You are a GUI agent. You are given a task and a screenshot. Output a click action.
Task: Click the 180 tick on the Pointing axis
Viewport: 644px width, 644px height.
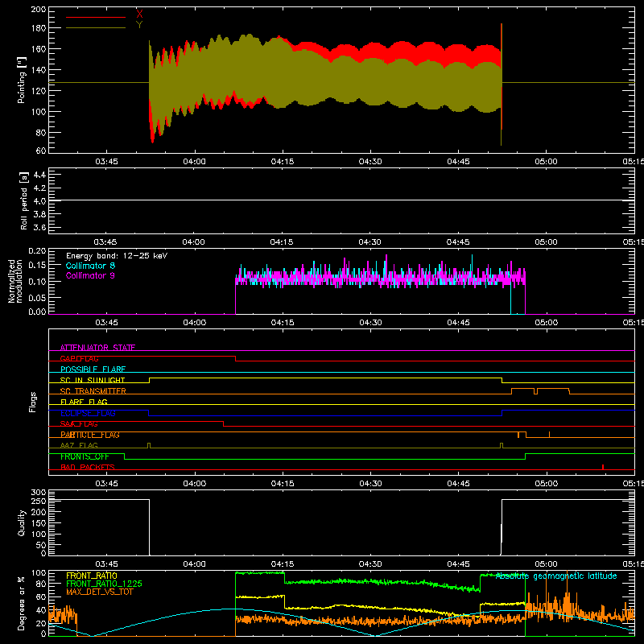39,28
